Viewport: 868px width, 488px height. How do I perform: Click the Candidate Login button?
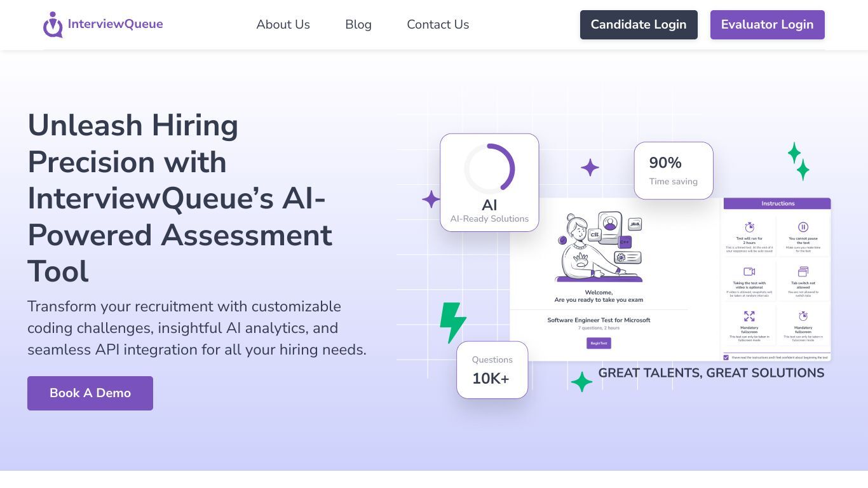(x=639, y=25)
